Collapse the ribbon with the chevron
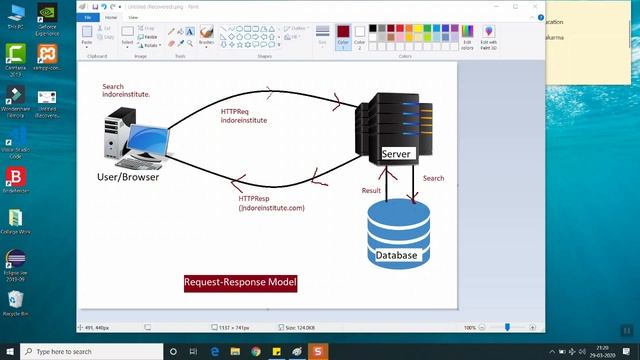Screen dimensions: 640x360 (x=532, y=18)
